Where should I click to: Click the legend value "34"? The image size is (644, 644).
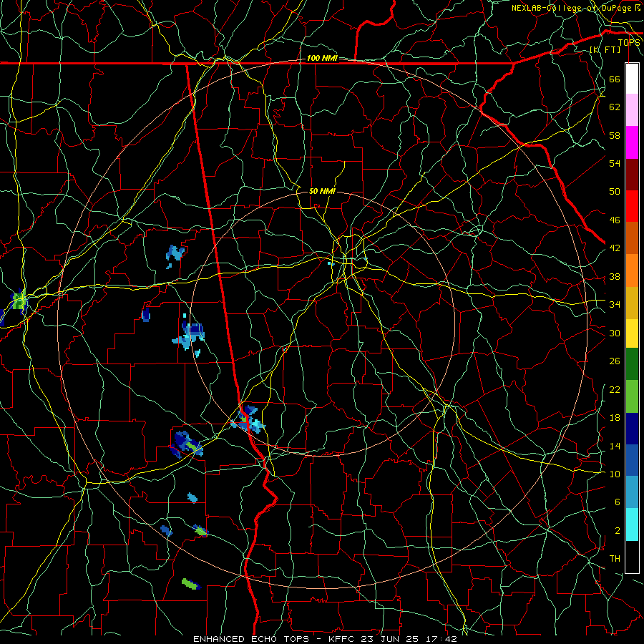click(x=615, y=305)
